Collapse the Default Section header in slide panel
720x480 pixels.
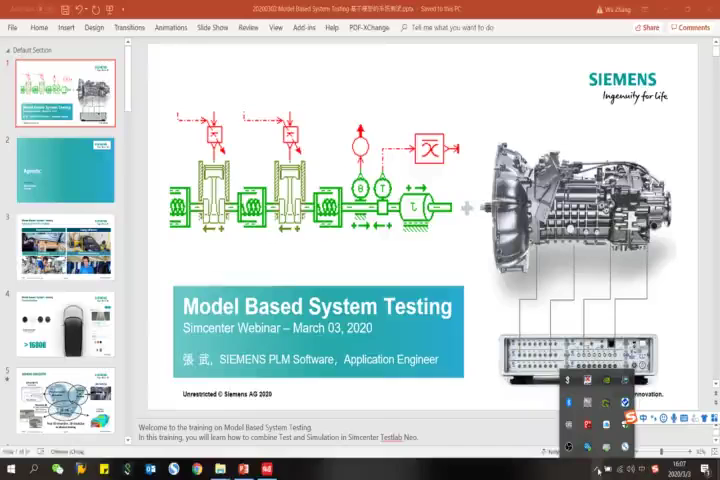tap(8, 50)
